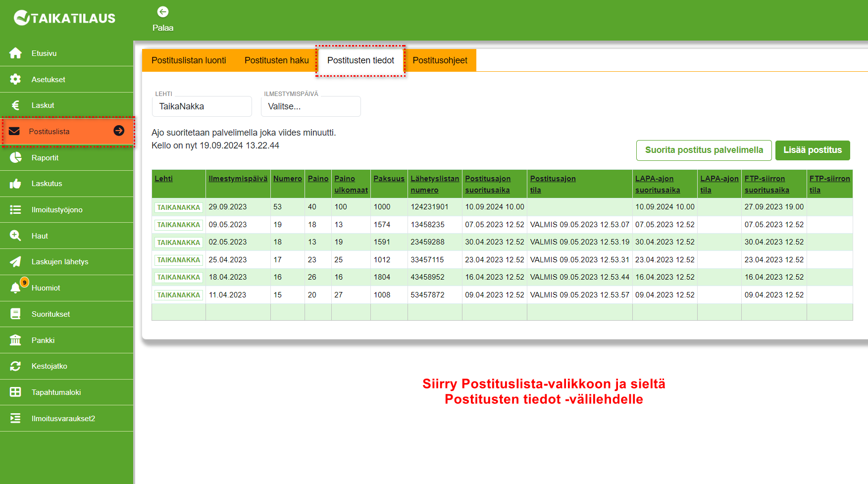
Task: Click TAIKANAKKA tag in 18.04.2023 row
Action: coord(179,277)
